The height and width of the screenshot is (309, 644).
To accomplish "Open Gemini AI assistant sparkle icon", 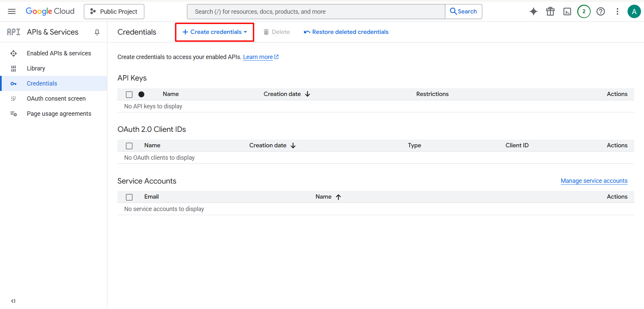I will [x=533, y=11].
